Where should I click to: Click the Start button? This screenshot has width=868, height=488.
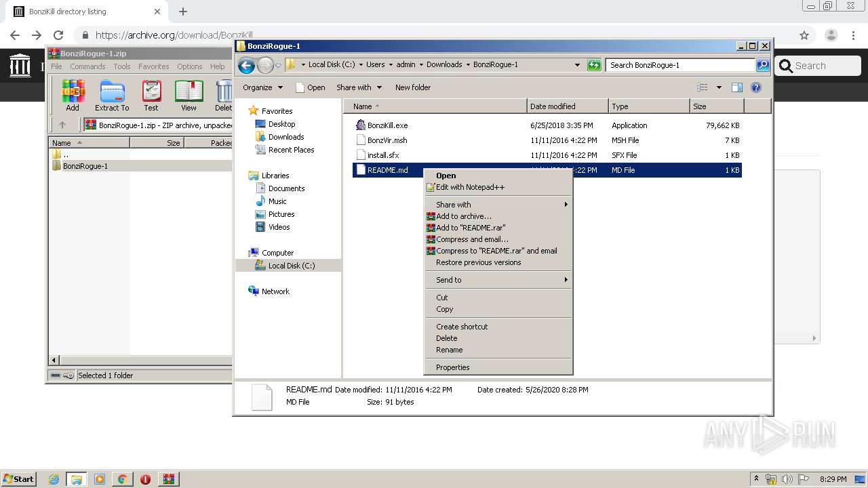19,479
